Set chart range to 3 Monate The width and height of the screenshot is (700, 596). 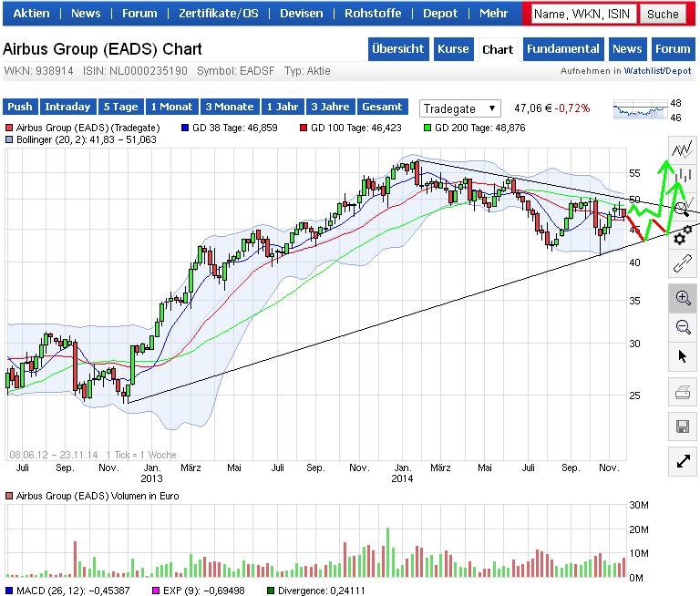click(229, 107)
